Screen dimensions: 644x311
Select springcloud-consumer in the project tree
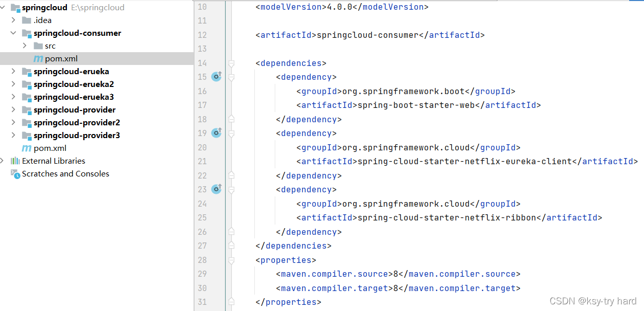point(78,33)
